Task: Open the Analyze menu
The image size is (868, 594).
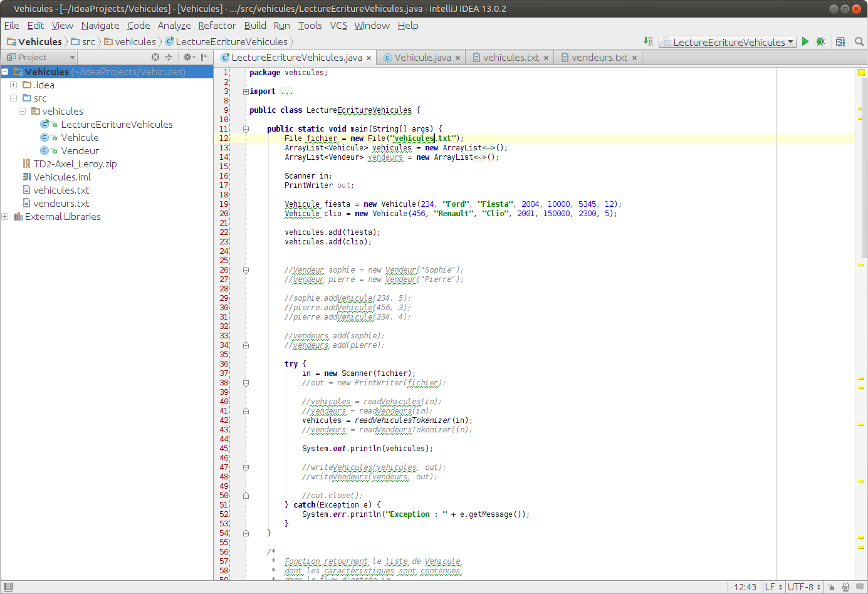Action: pos(174,26)
